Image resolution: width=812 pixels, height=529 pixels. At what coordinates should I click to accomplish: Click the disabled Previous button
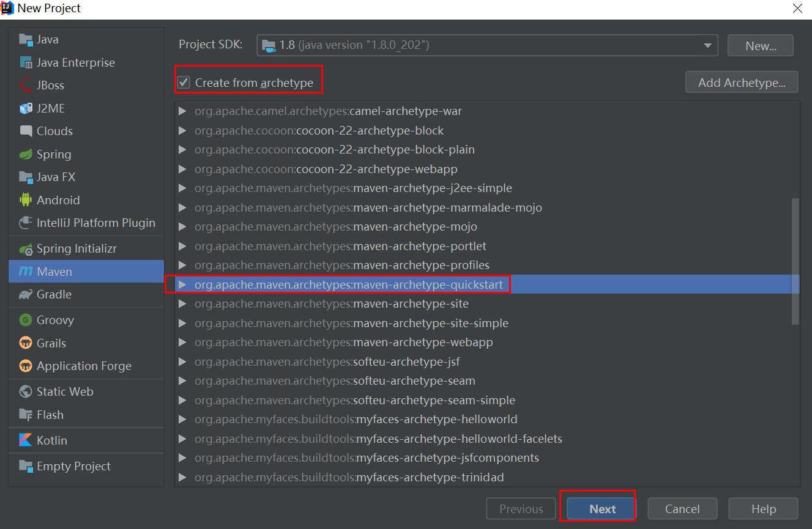point(521,509)
